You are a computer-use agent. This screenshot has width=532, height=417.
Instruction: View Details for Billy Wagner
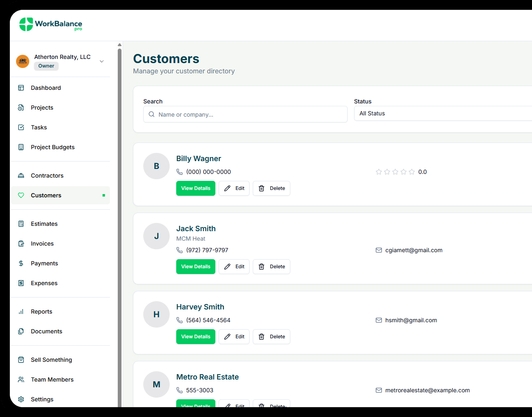point(196,188)
